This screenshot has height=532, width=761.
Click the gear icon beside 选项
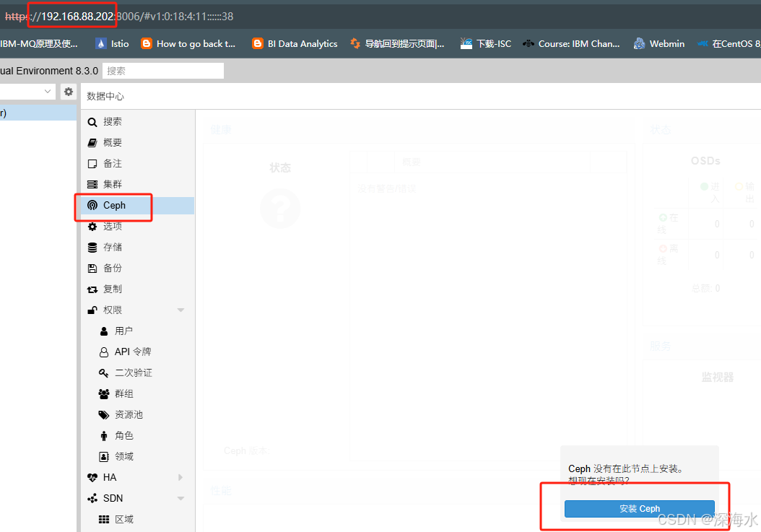click(92, 226)
